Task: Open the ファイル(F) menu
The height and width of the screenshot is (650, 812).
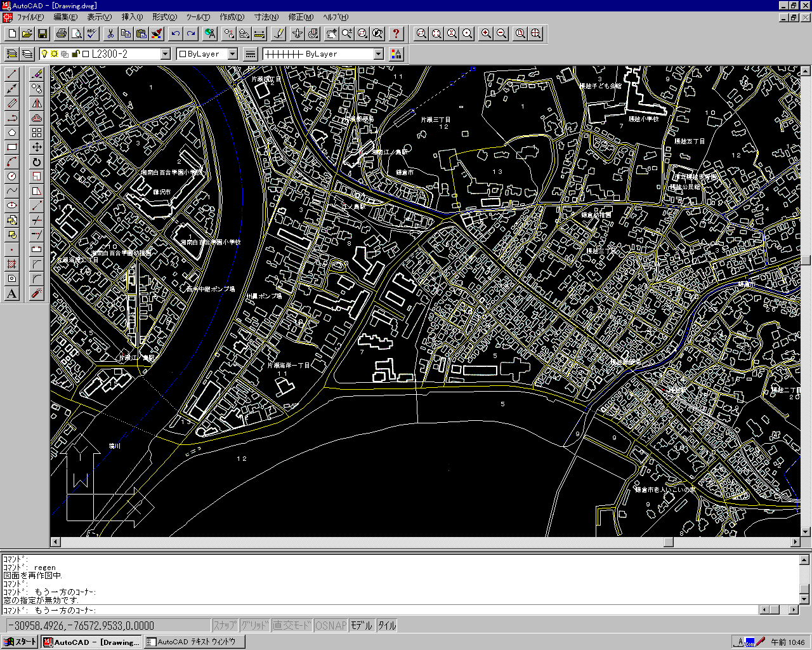Action: (x=30, y=17)
